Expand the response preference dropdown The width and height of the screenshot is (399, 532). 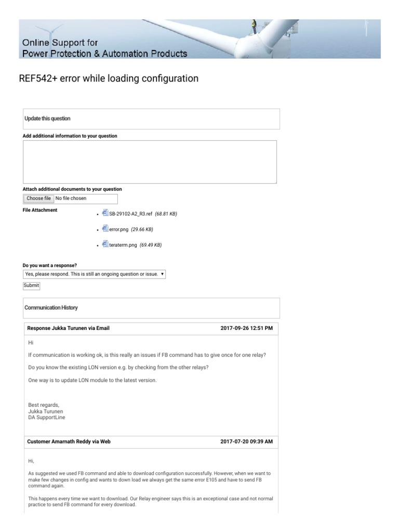coord(94,274)
